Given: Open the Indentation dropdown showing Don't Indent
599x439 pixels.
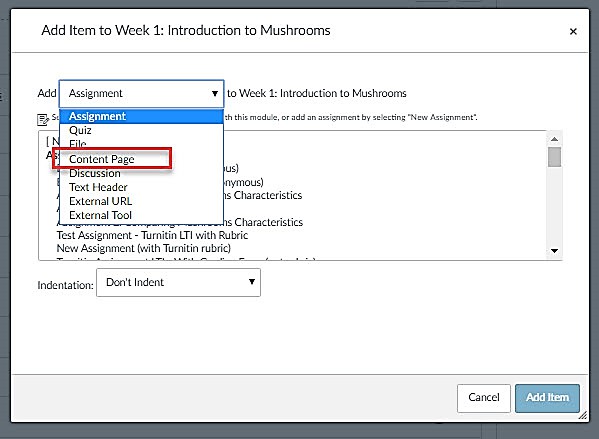Looking at the screenshot, I should tap(178, 282).
